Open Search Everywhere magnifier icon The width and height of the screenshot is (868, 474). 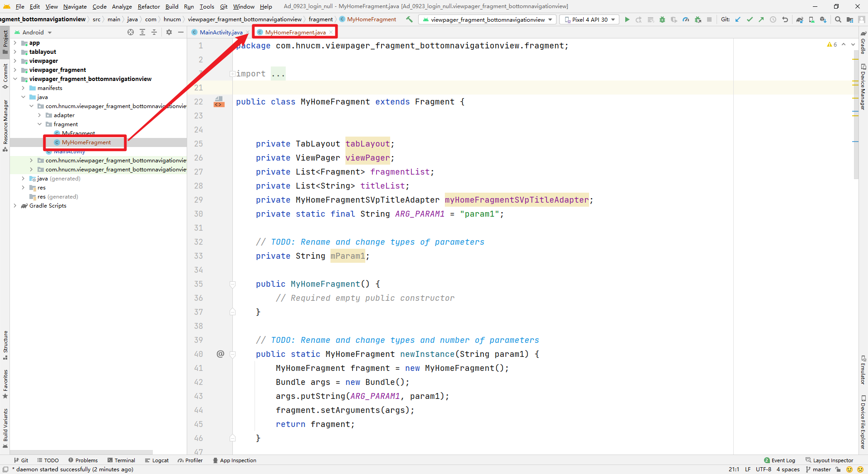click(x=838, y=19)
